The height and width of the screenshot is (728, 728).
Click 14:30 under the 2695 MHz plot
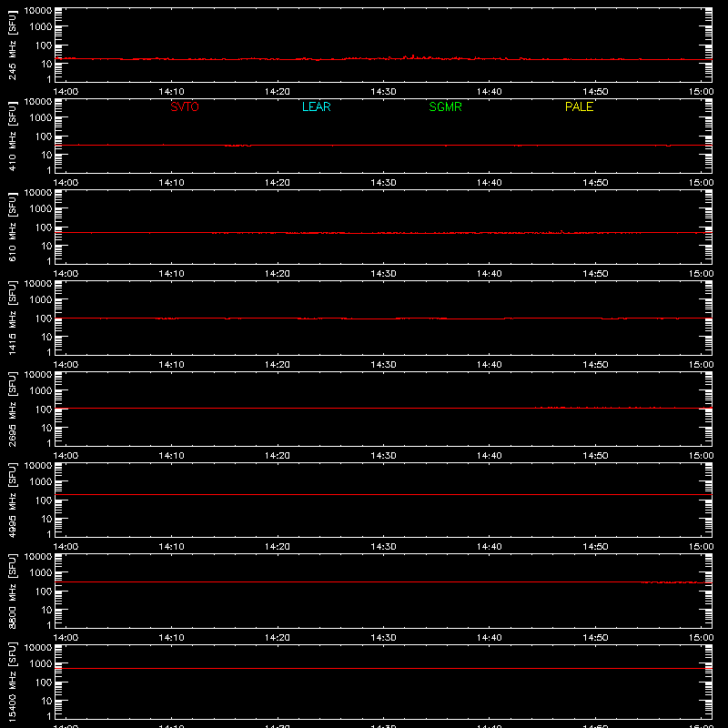pos(383,456)
